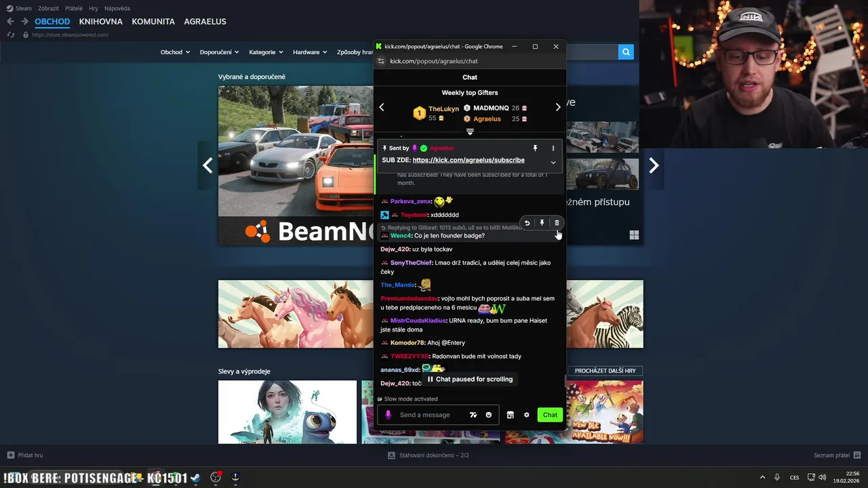Viewport: 868px width, 488px height.
Task: Open the clock showing 22:56 in taskbar
Action: coord(847,477)
